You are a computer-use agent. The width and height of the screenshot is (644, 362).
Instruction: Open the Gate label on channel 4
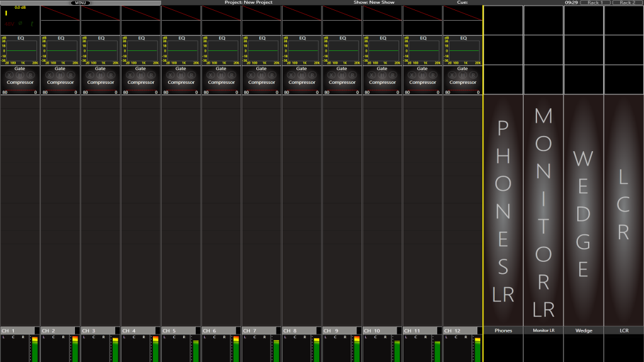click(140, 69)
